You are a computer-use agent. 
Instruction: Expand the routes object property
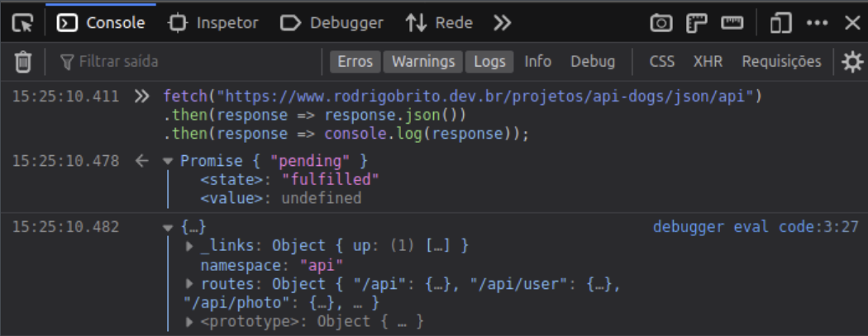191,284
